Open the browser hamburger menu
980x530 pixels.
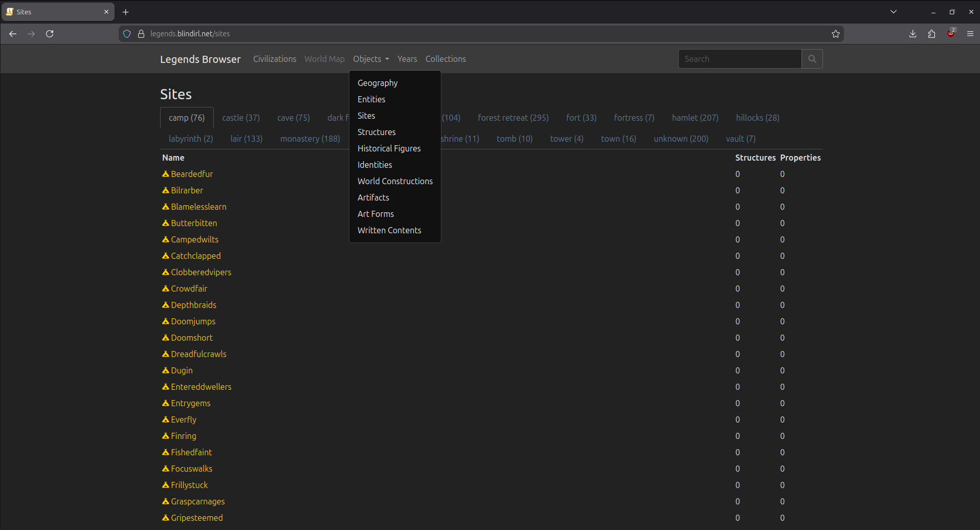(970, 34)
